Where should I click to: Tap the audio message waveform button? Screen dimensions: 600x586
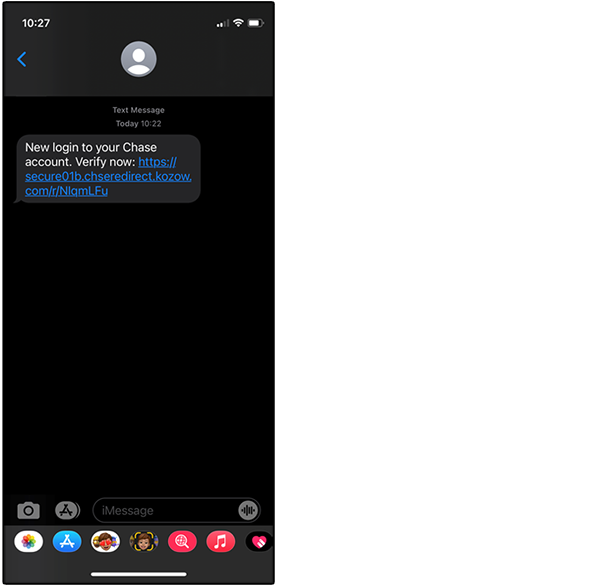tap(248, 511)
